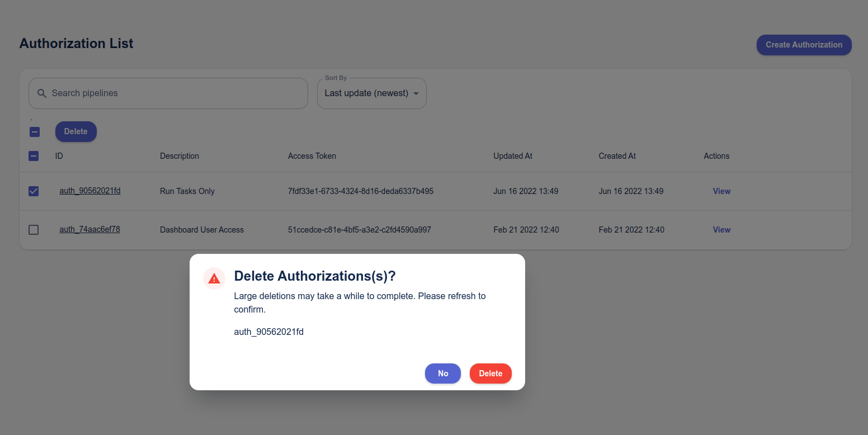Open the auth_74aac6ef78 authorization link
The image size is (868, 435).
click(90, 229)
